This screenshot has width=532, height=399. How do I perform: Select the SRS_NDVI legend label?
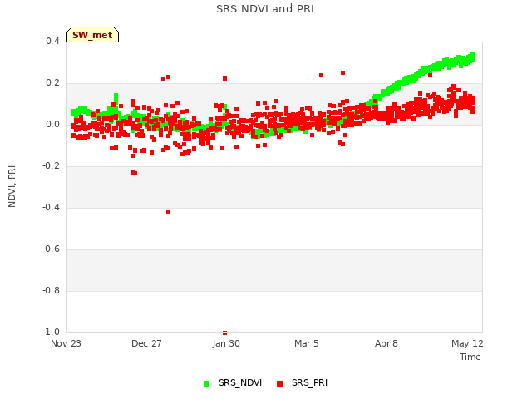click(240, 382)
